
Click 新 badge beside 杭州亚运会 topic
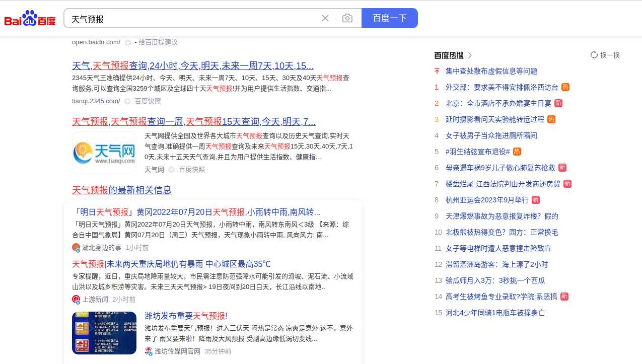536,200
